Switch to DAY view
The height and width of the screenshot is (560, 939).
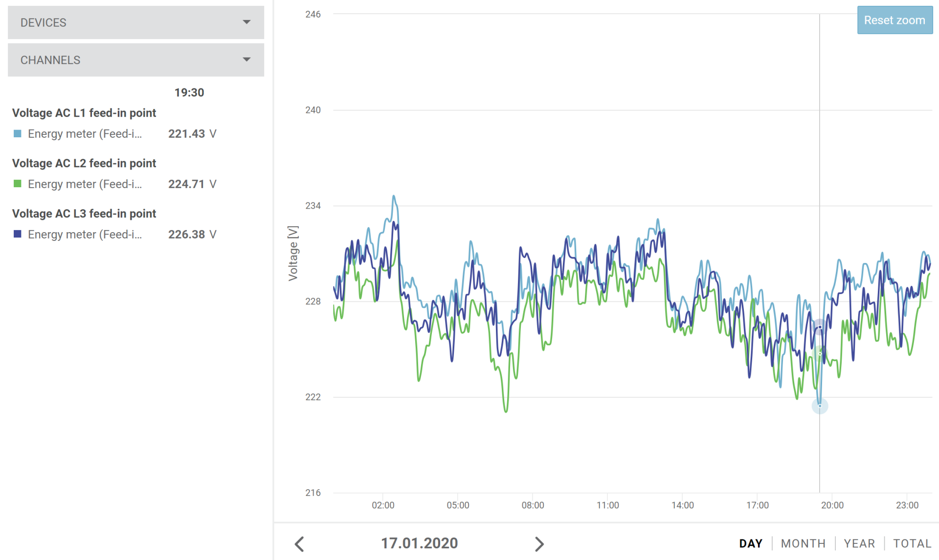click(x=750, y=543)
